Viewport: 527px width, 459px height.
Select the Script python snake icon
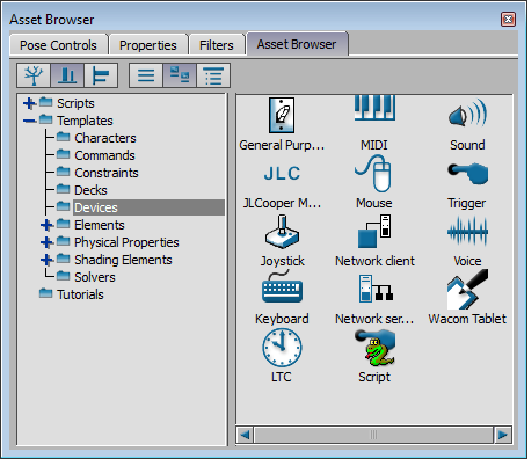(375, 347)
